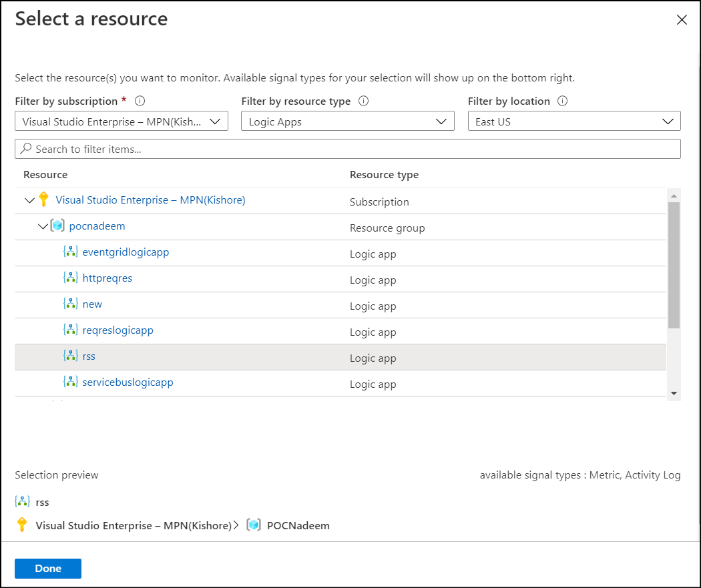701x588 pixels.
Task: Open the East US location dropdown
Action: [573, 121]
